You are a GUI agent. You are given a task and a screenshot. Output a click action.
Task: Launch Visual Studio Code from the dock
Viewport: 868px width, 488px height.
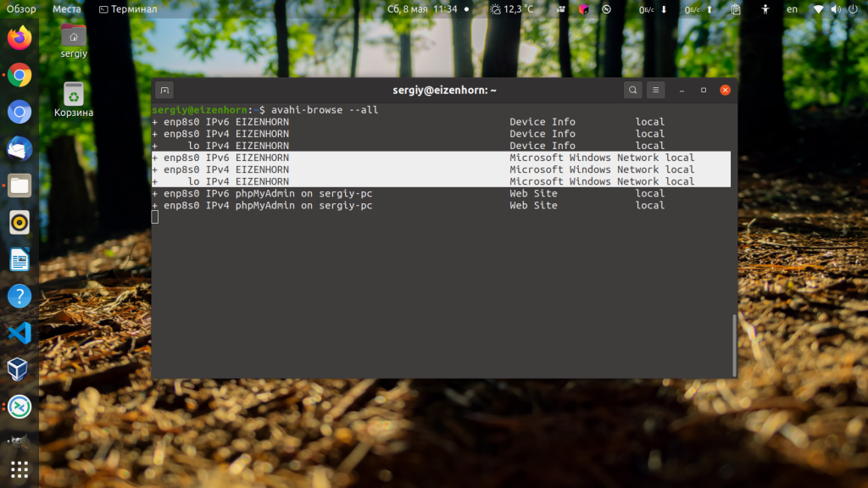19,333
